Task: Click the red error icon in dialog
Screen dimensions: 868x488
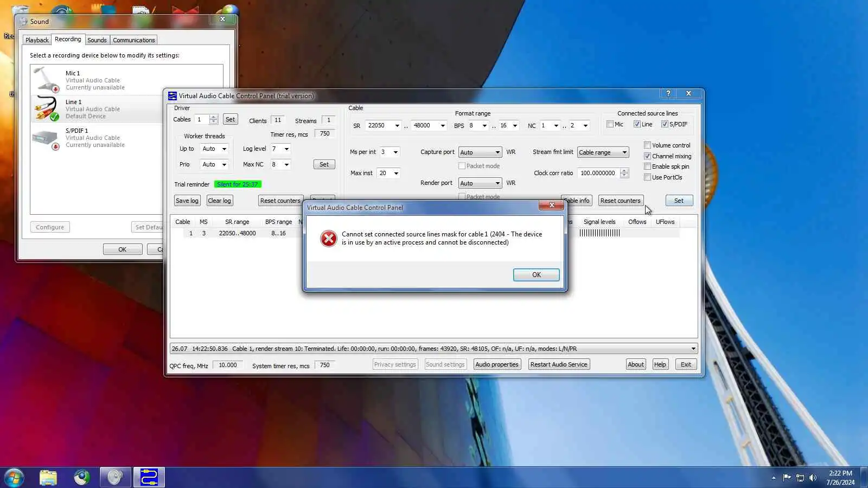Action: [x=328, y=239]
